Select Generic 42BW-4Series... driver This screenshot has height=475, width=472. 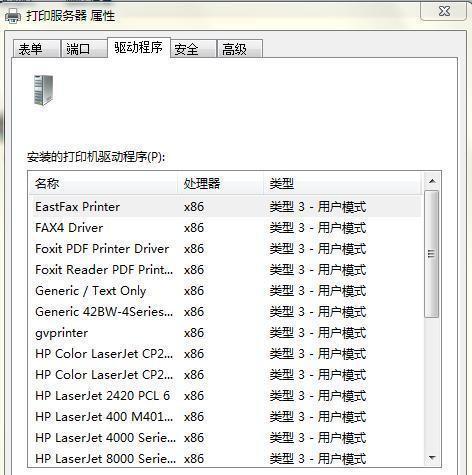pyautogui.click(x=225, y=312)
